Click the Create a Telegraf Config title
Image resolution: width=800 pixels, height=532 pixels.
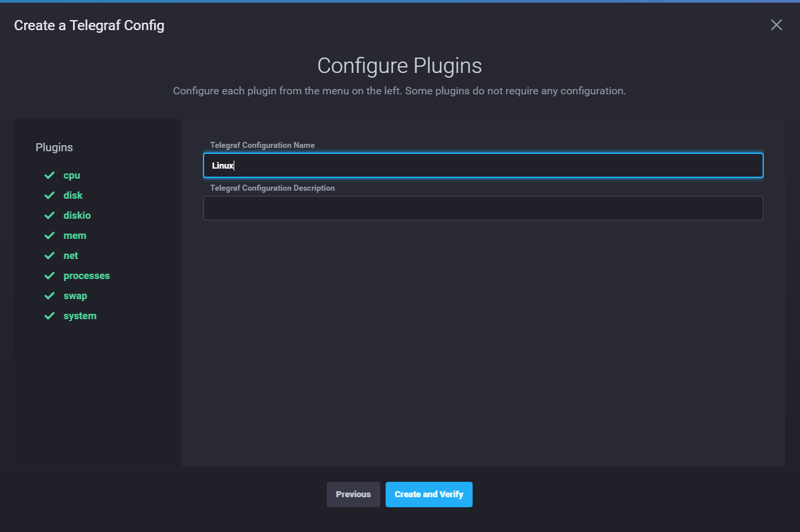pos(89,25)
